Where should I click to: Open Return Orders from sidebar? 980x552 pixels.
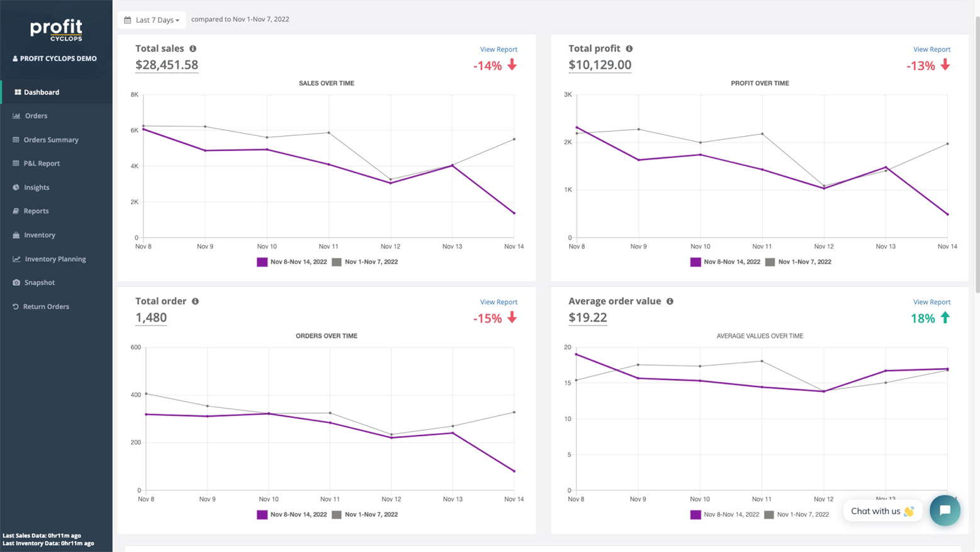point(45,307)
